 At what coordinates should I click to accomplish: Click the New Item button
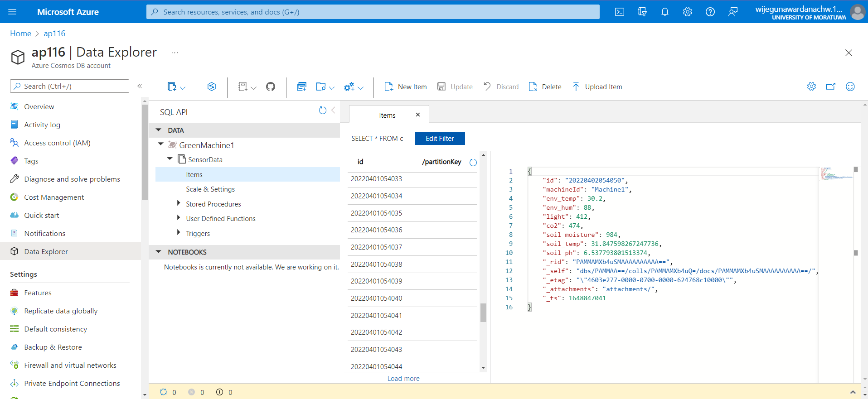tap(406, 87)
